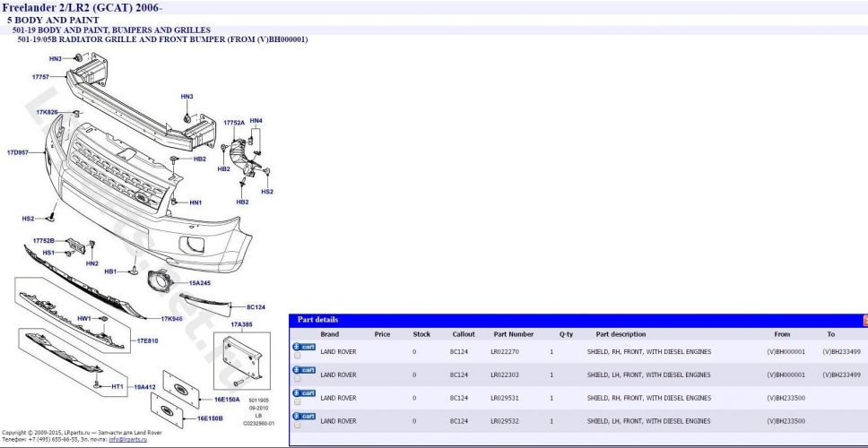
Task: Click the Callout column header
Action: pyautogui.click(x=464, y=334)
